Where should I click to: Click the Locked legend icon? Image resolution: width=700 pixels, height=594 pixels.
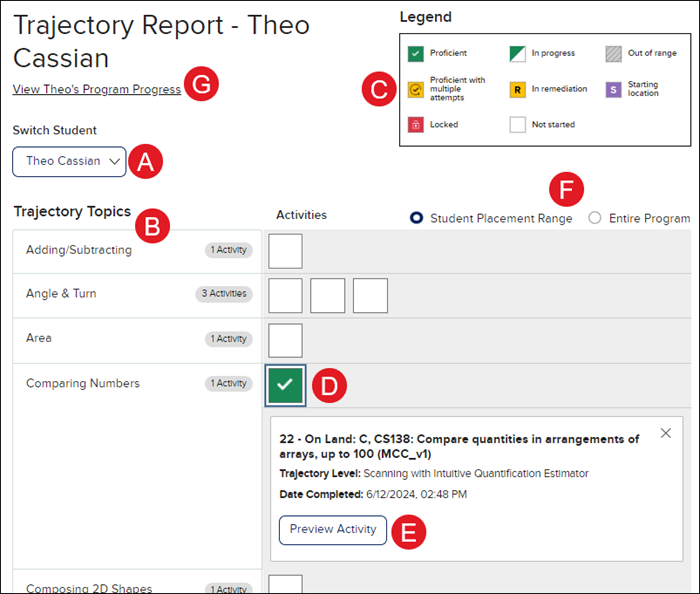pyautogui.click(x=415, y=125)
